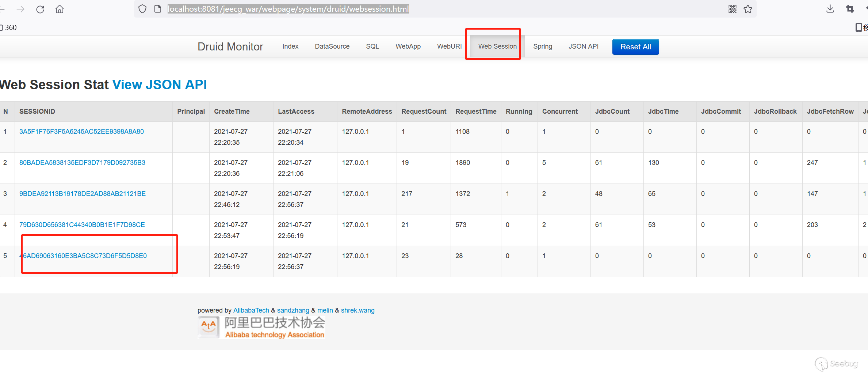
Task: Sort by the RequestCount column header
Action: (x=424, y=112)
